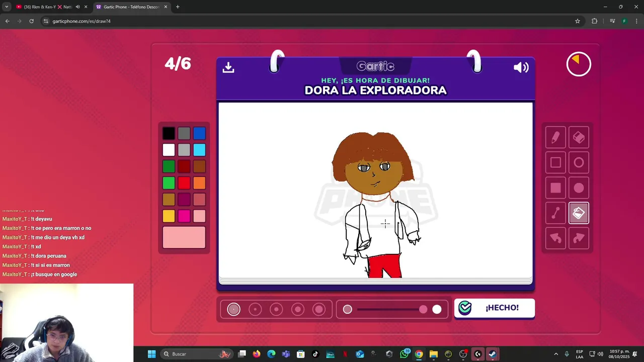Click inside the drawing canvas
Image resolution: width=644 pixels, height=362 pixels.
pyautogui.click(x=375, y=190)
